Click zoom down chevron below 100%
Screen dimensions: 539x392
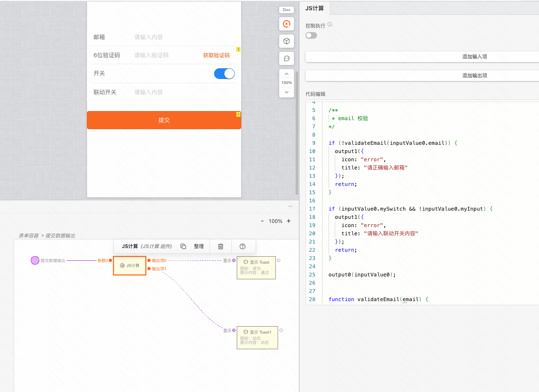click(x=287, y=92)
